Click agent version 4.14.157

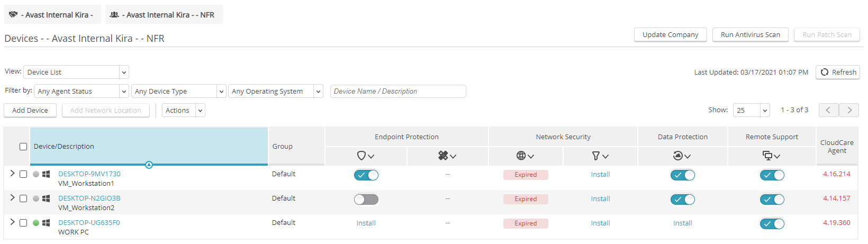837,198
